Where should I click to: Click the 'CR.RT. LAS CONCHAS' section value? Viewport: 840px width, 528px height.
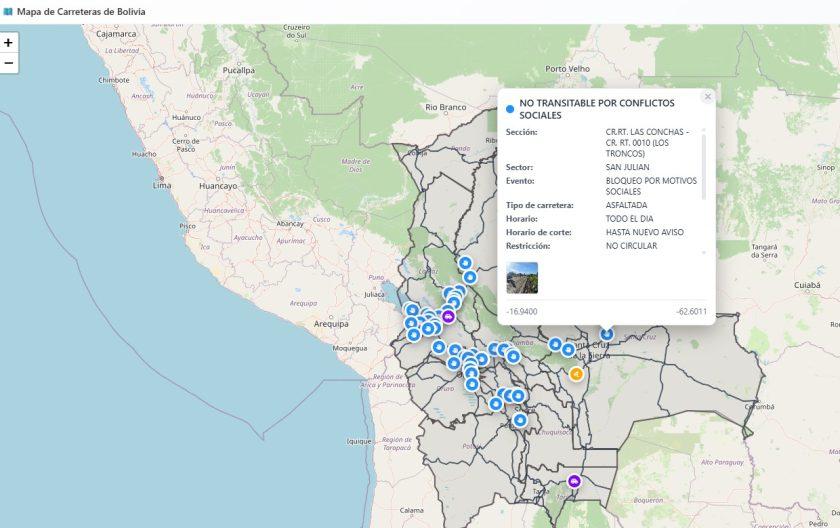[647, 142]
